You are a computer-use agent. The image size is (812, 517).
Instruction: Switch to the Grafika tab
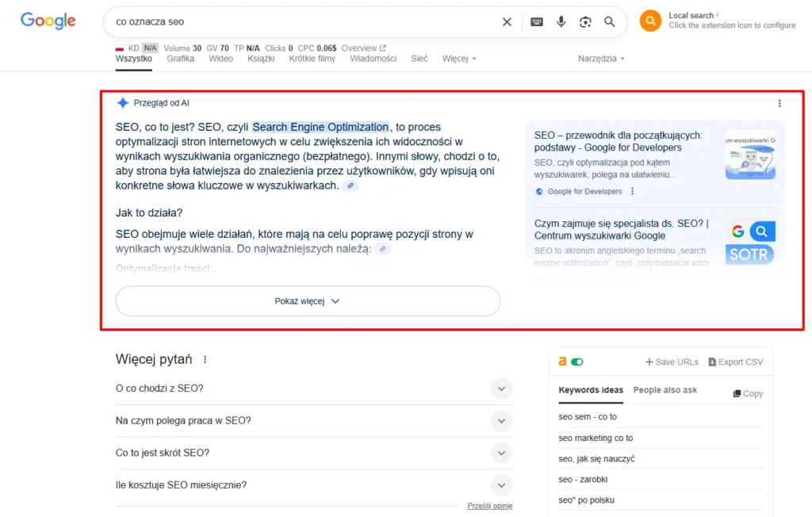point(180,59)
